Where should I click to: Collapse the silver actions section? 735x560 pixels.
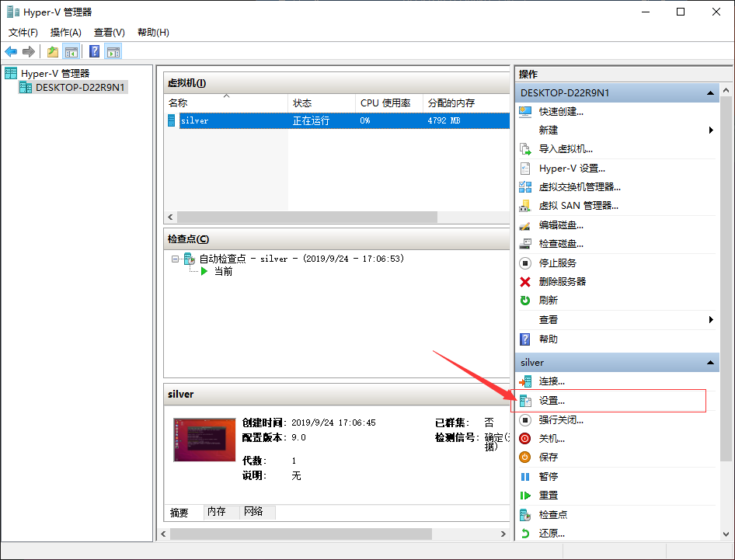click(710, 362)
